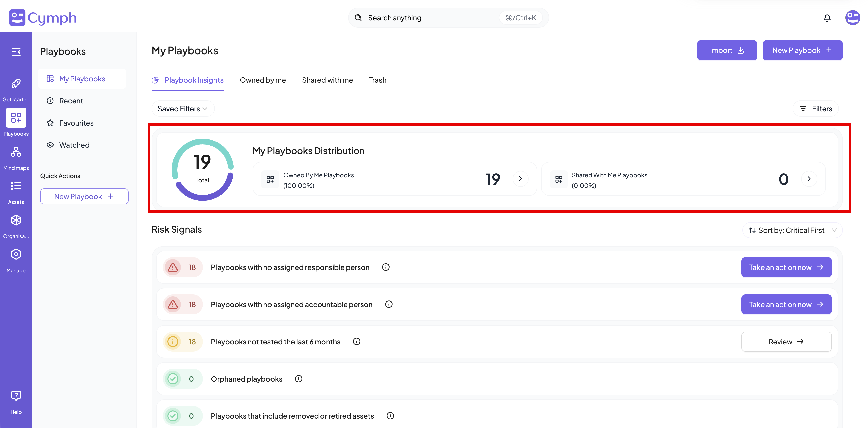
Task: Switch to the Trash tab
Action: [x=377, y=80]
